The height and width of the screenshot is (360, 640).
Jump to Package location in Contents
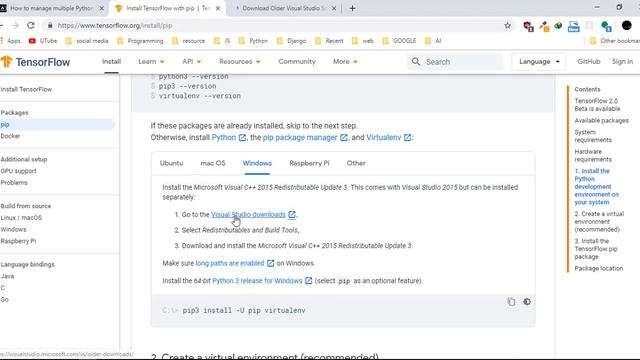point(598,269)
